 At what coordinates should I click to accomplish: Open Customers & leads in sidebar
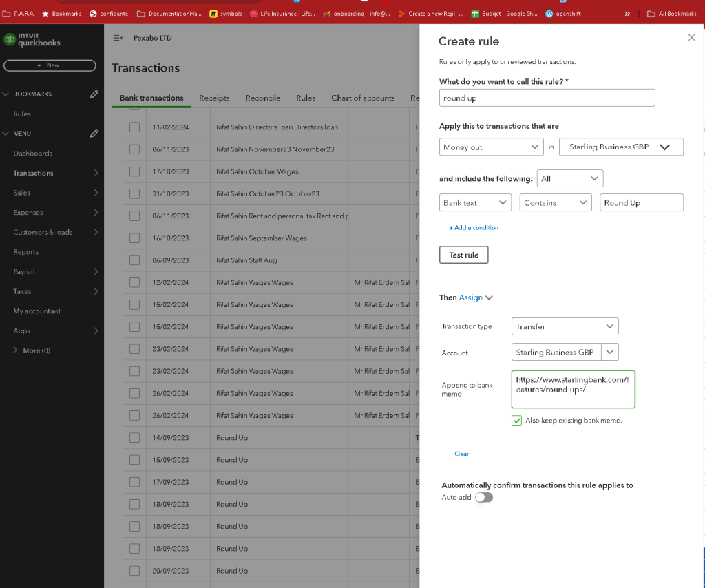[43, 233]
